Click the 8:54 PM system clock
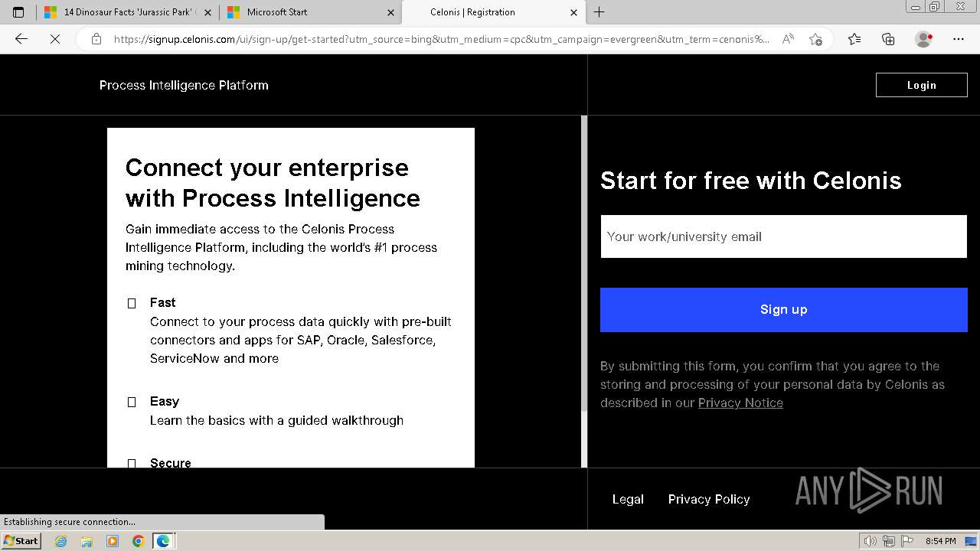 940,541
